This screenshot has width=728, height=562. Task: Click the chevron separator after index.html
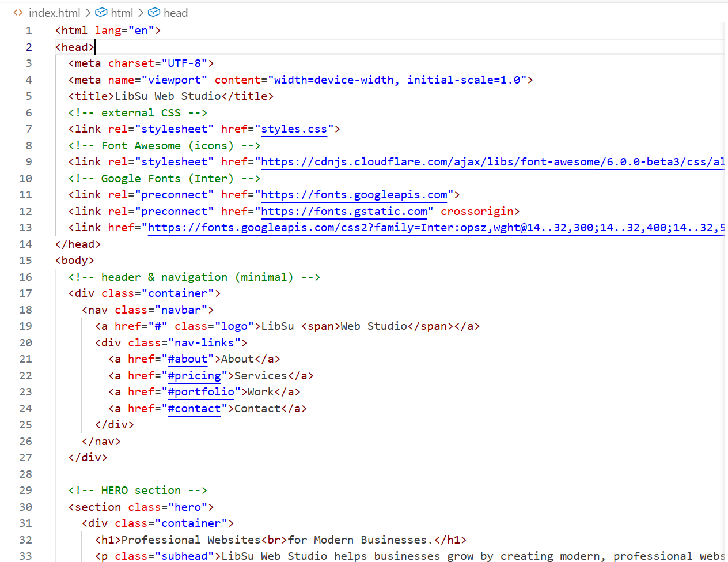click(x=88, y=13)
